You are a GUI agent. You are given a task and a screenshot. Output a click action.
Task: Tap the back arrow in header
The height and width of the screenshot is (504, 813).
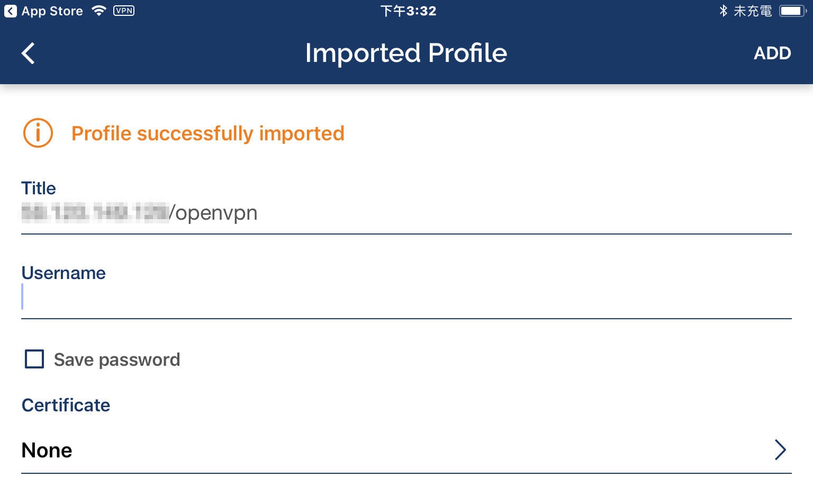(28, 53)
